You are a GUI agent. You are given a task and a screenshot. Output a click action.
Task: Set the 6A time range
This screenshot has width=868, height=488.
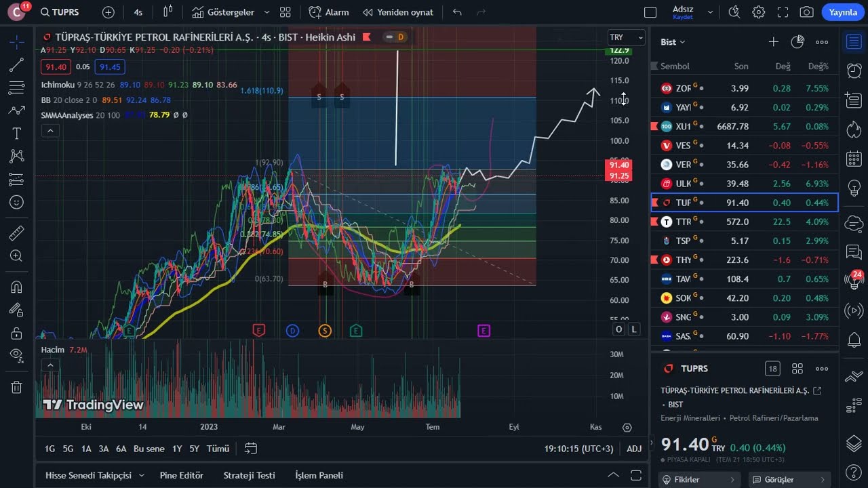coord(121,449)
